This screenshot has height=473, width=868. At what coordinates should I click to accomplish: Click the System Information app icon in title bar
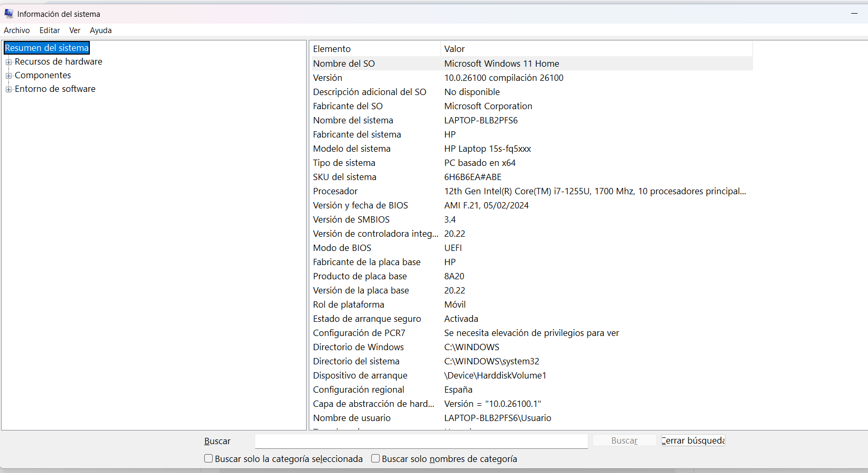coord(9,14)
